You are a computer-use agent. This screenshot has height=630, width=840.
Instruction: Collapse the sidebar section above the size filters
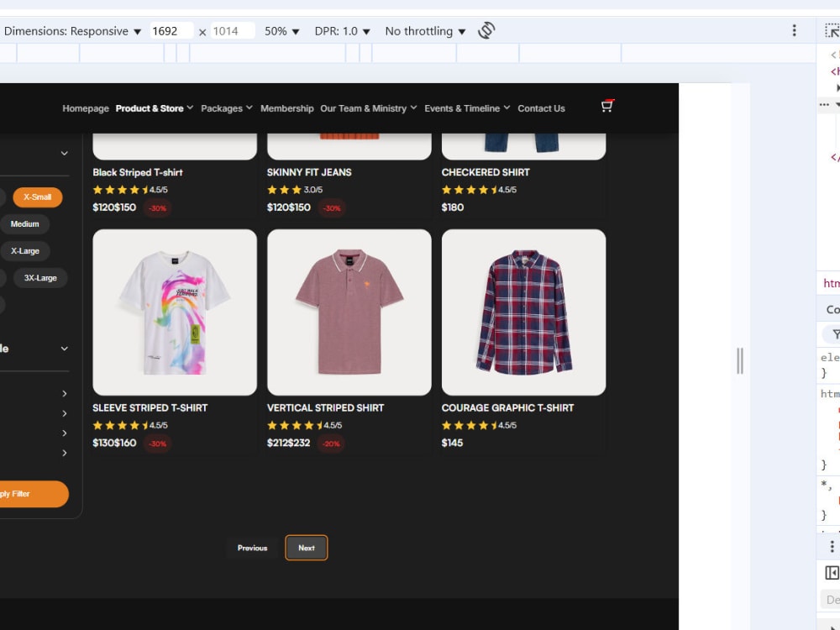point(65,153)
